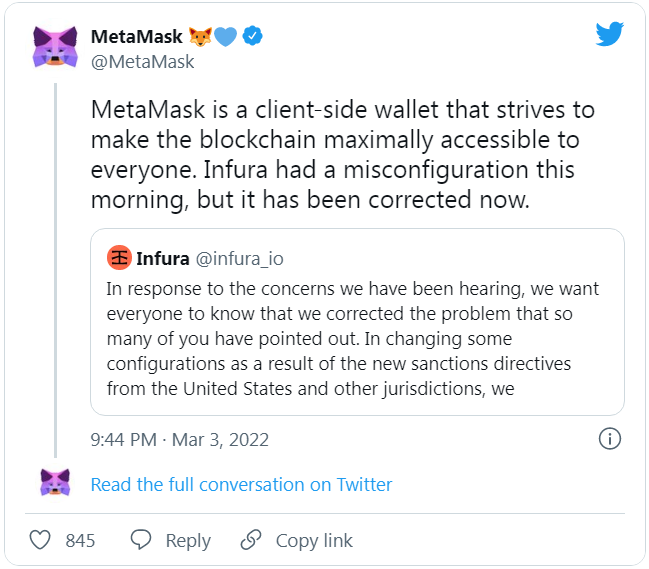Open Read the full conversation on Twitter
The height and width of the screenshot is (569, 649).
241,485
